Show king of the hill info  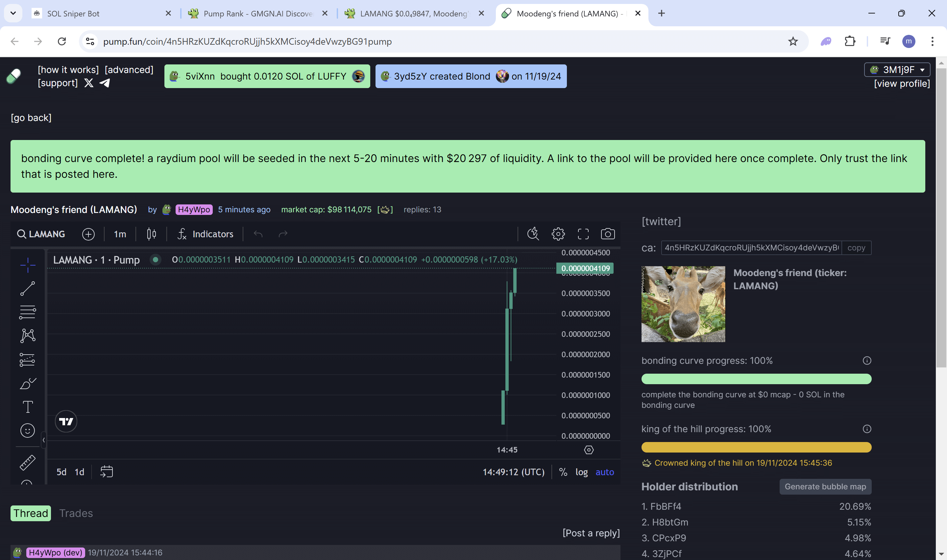point(867,429)
